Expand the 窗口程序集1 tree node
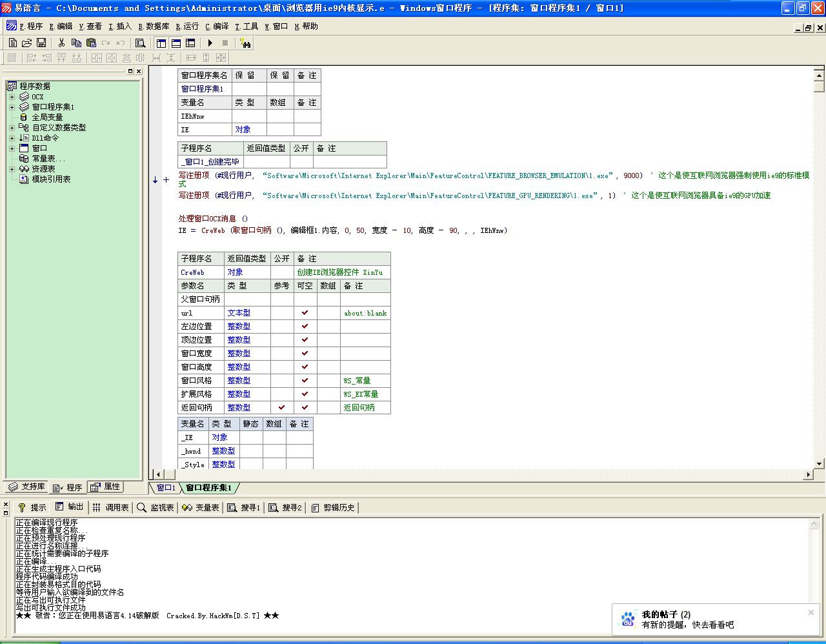Screen dimensions: 826x644 pos(12,107)
